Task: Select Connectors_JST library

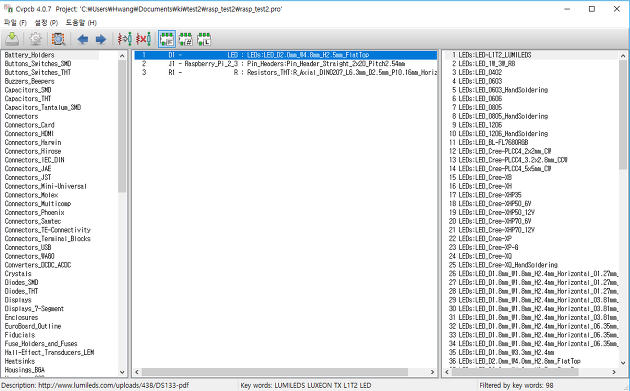Action: coord(28,177)
